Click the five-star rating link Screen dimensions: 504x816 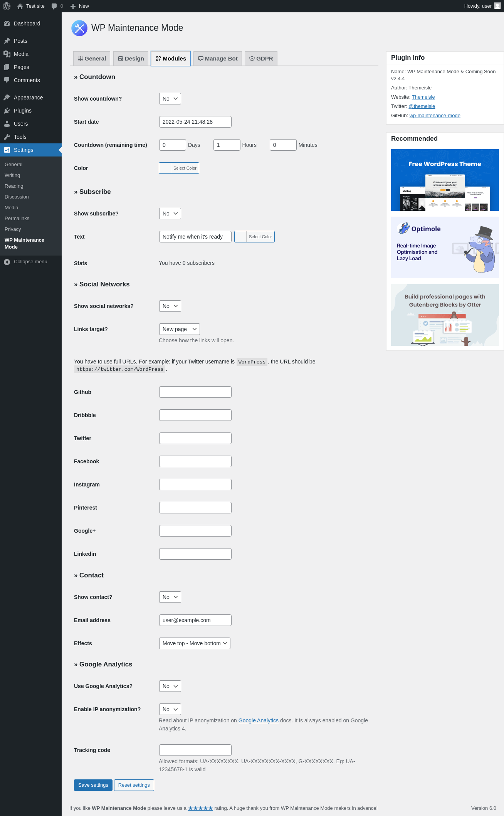pos(200,808)
